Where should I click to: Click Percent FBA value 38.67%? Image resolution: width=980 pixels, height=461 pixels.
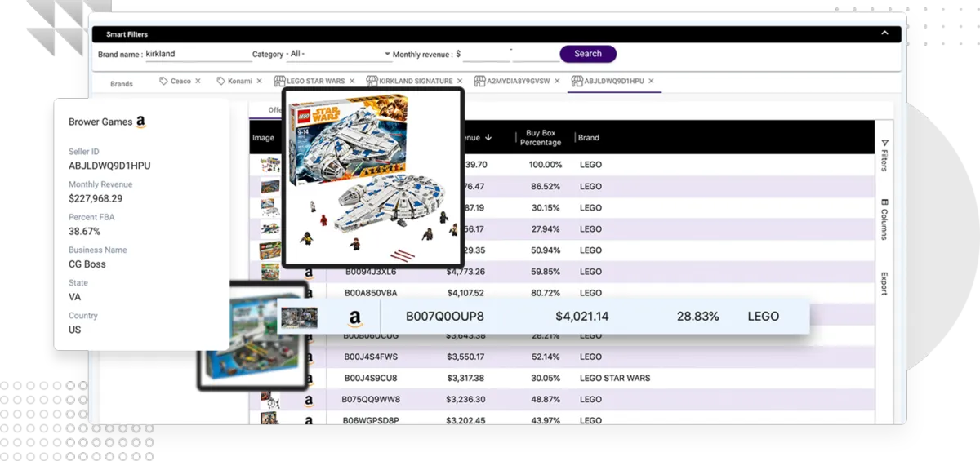pos(84,231)
